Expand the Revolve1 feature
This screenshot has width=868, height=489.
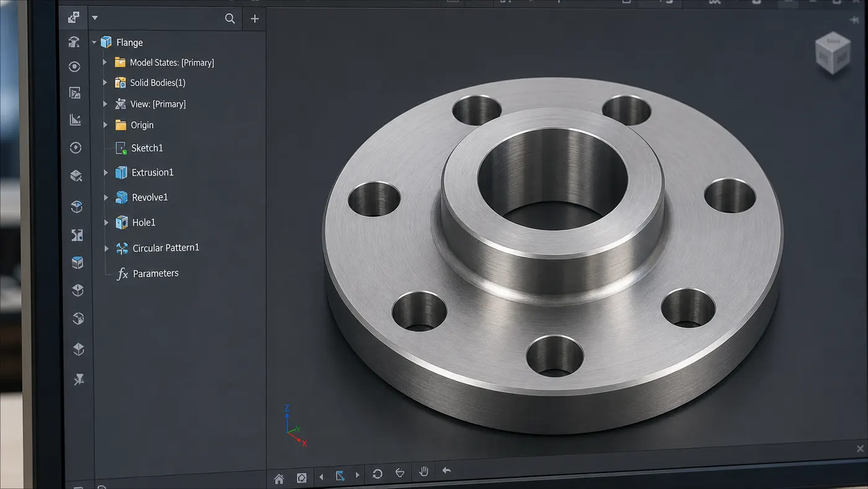pyautogui.click(x=106, y=197)
